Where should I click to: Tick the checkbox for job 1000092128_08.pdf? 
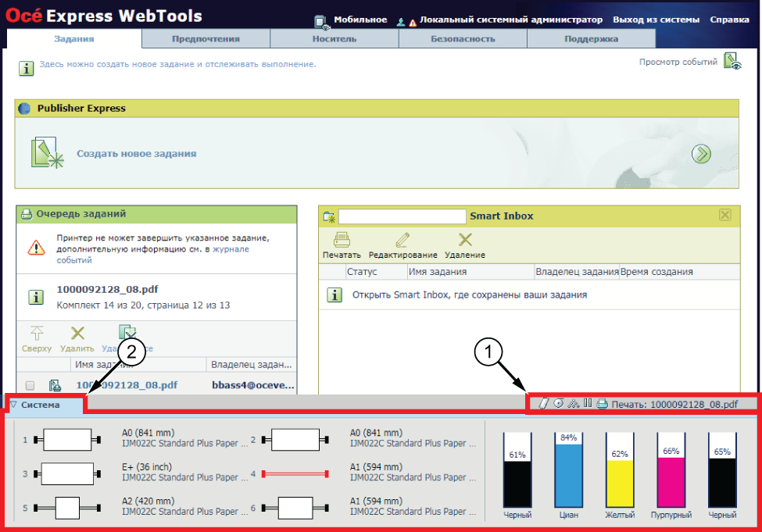point(30,386)
